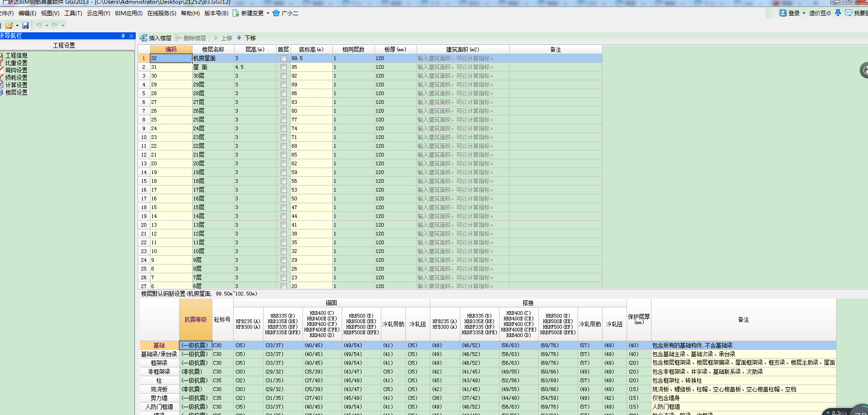Screen dimensions: 868x415
Task: Toggle 首层 checkbox for 机房屋面 row
Action: click(x=283, y=59)
